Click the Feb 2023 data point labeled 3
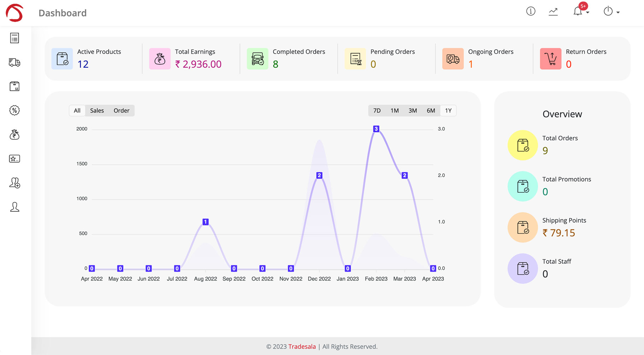The image size is (644, 355). click(376, 129)
